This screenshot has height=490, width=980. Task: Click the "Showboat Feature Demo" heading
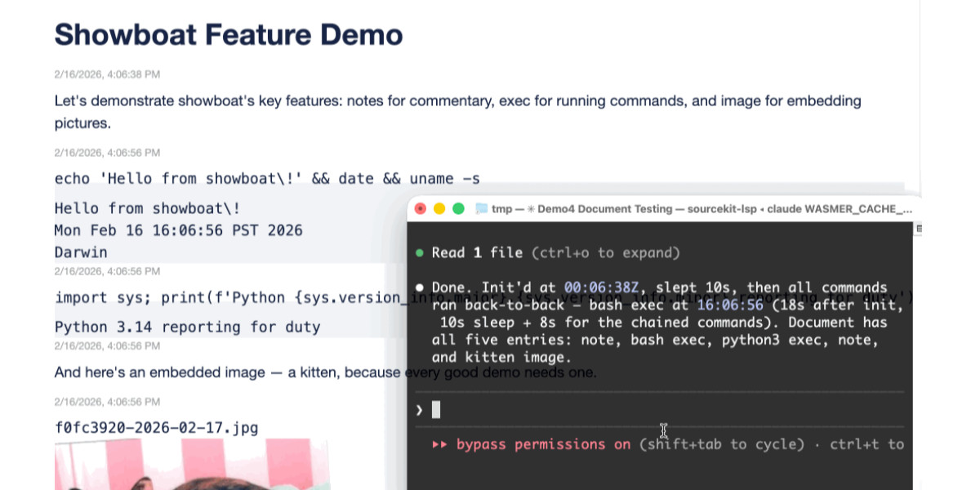228,34
